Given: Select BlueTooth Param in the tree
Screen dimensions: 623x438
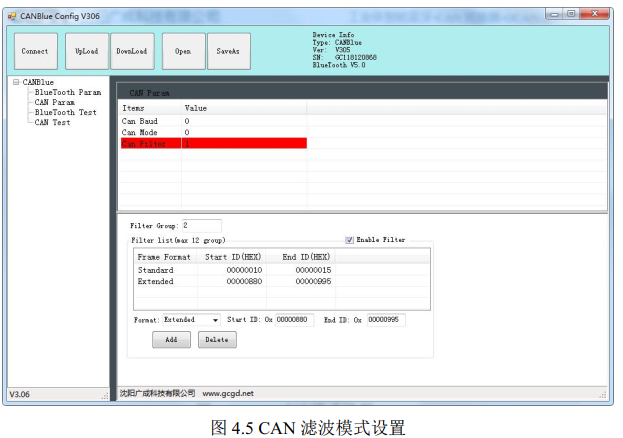Looking at the screenshot, I should tap(68, 92).
